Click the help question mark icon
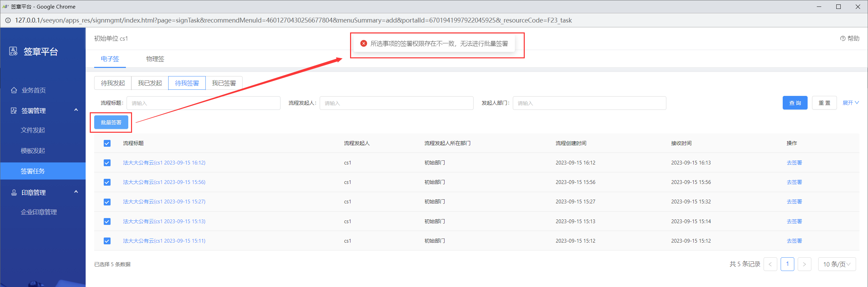This screenshot has width=868, height=287. (842, 39)
